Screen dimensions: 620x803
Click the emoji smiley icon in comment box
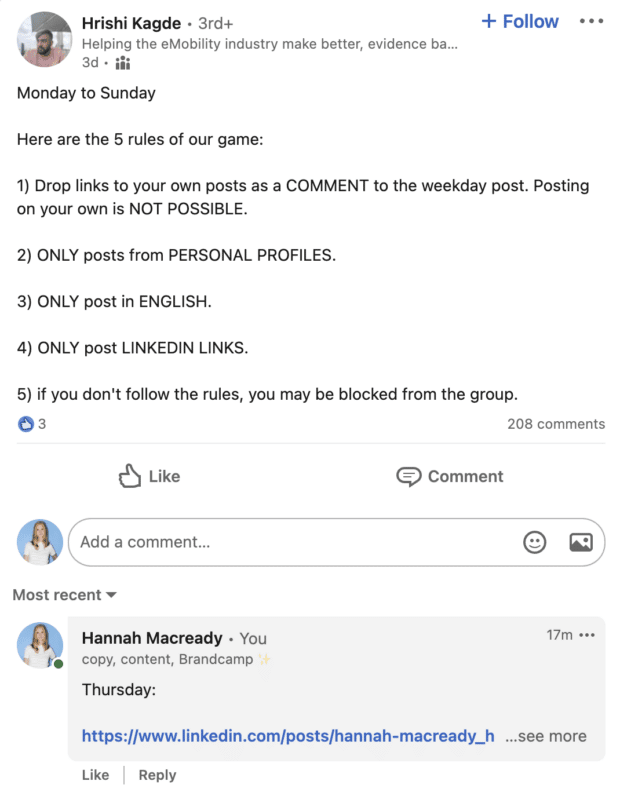click(x=535, y=542)
